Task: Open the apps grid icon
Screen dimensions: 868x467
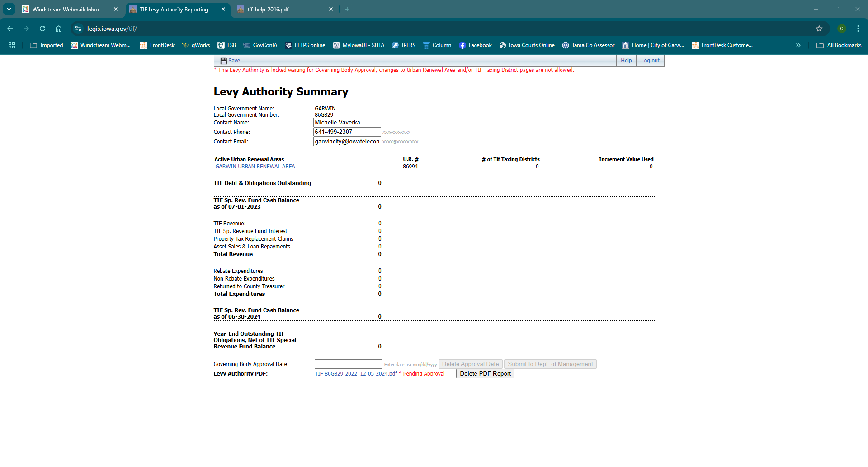Action: (x=12, y=45)
